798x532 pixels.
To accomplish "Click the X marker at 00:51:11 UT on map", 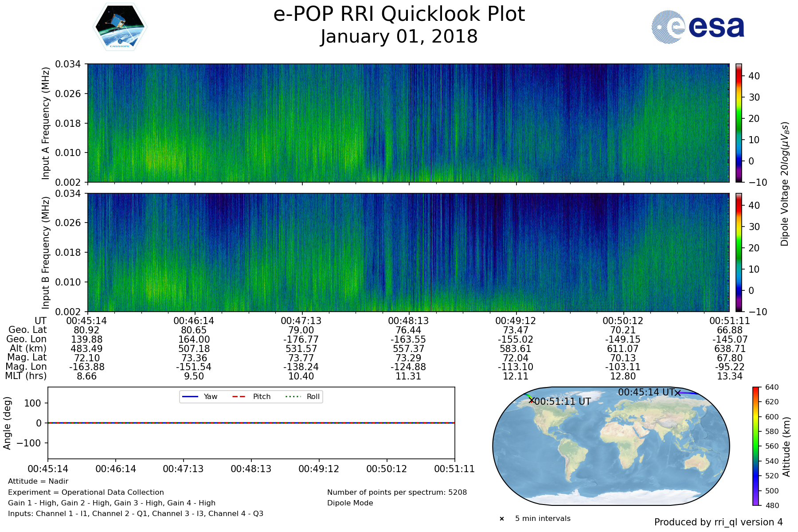I will pos(532,400).
